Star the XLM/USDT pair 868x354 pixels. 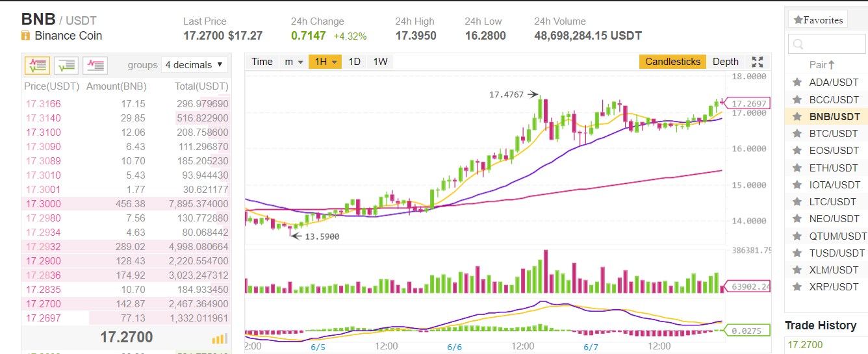click(797, 270)
